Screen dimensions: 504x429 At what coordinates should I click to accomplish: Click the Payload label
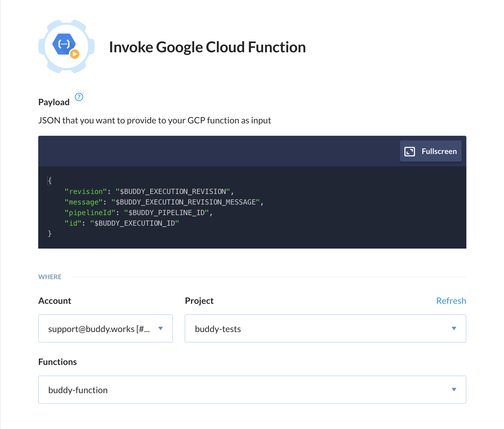(54, 102)
